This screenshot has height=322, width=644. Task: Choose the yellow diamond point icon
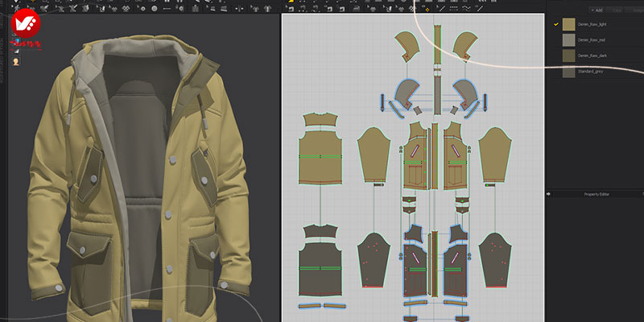tap(427, 9)
